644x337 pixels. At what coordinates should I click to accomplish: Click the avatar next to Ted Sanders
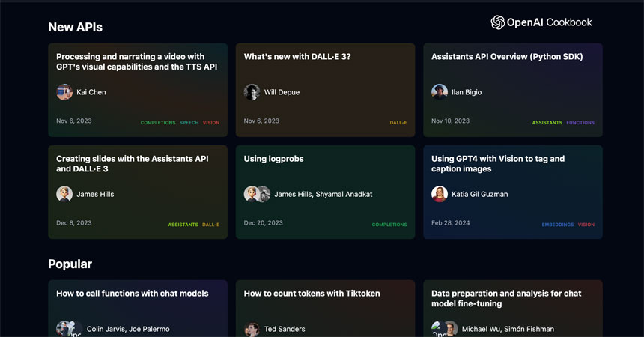pyautogui.click(x=252, y=329)
